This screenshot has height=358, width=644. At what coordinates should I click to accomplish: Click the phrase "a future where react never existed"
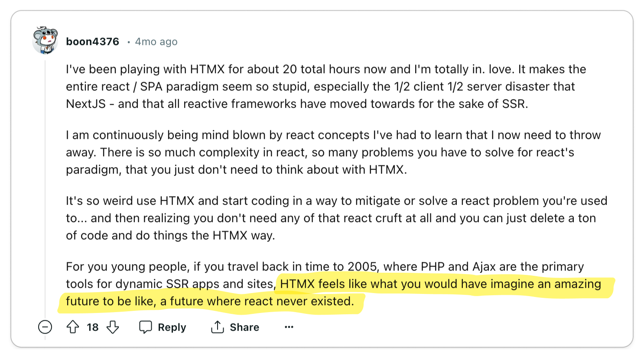[257, 301]
